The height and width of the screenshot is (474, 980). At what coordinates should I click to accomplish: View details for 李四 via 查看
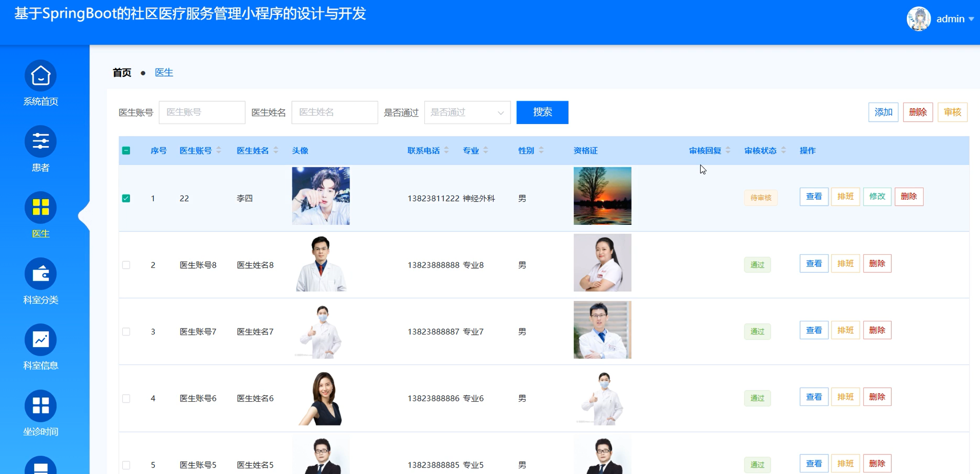coord(814,196)
